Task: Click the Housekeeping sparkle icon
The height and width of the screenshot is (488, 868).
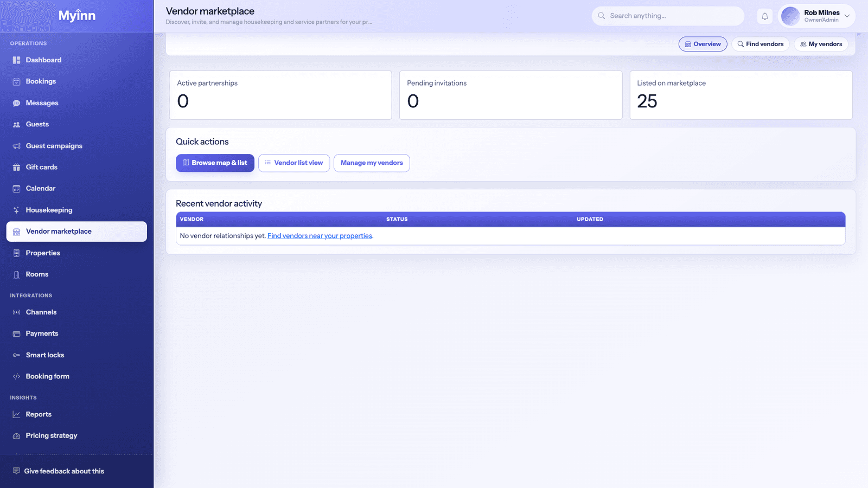Action: (16, 210)
